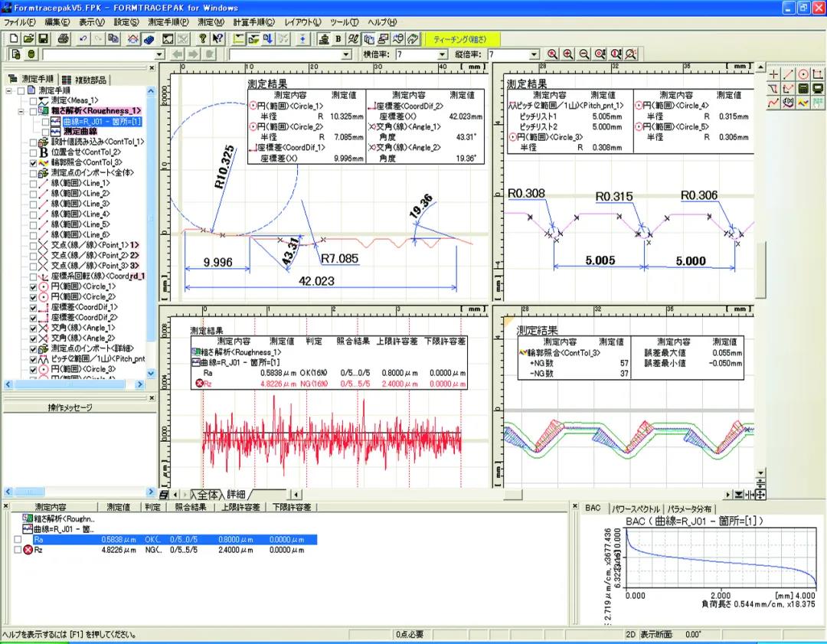
Task: Click the help question mark icon
Action: pyautogui.click(x=203, y=38)
